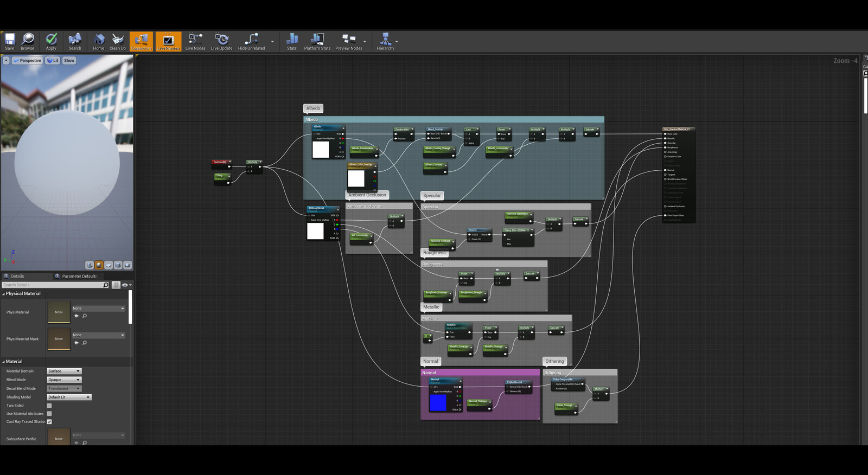This screenshot has width=868, height=475.
Task: Open the Phys Material asset dropdown
Action: (x=99, y=308)
